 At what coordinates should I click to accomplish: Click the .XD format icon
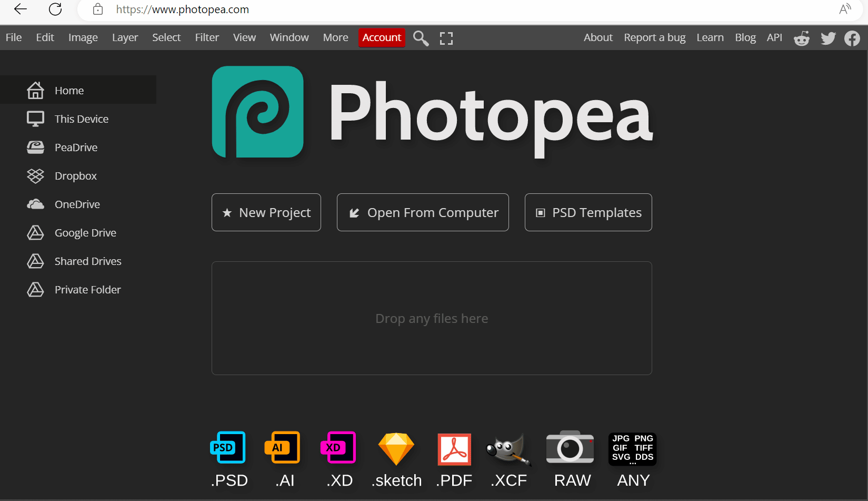click(338, 447)
